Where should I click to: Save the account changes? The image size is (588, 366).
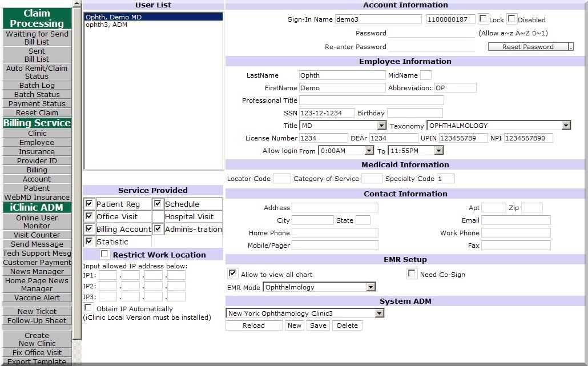pos(318,325)
